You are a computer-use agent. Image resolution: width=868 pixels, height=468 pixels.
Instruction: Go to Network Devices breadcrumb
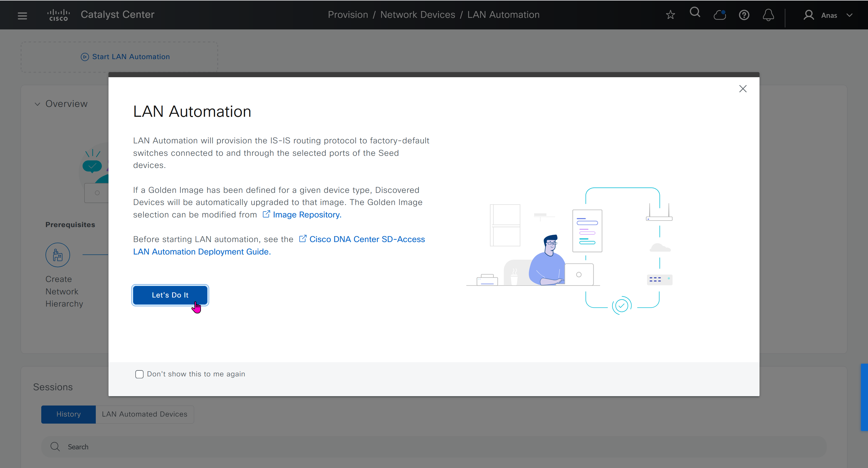pos(418,15)
